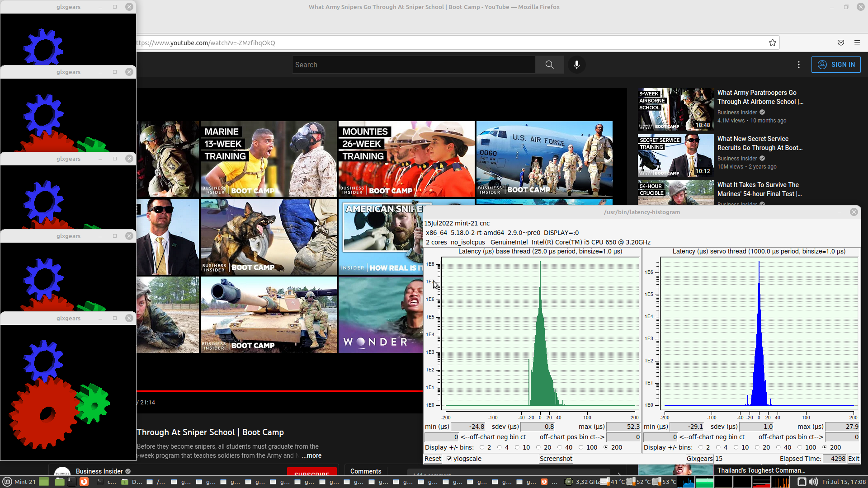Click the show desktop icon in the panel

pos(44,482)
